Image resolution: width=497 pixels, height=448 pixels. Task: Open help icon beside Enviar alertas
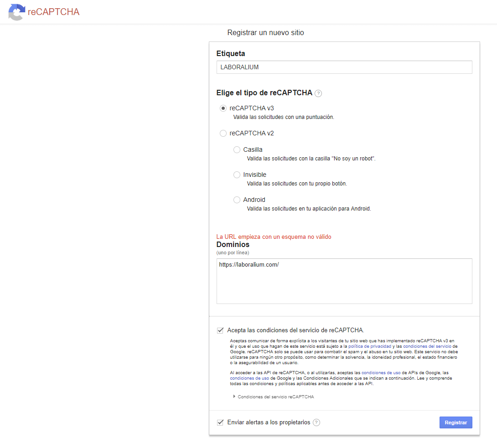pyautogui.click(x=316, y=422)
